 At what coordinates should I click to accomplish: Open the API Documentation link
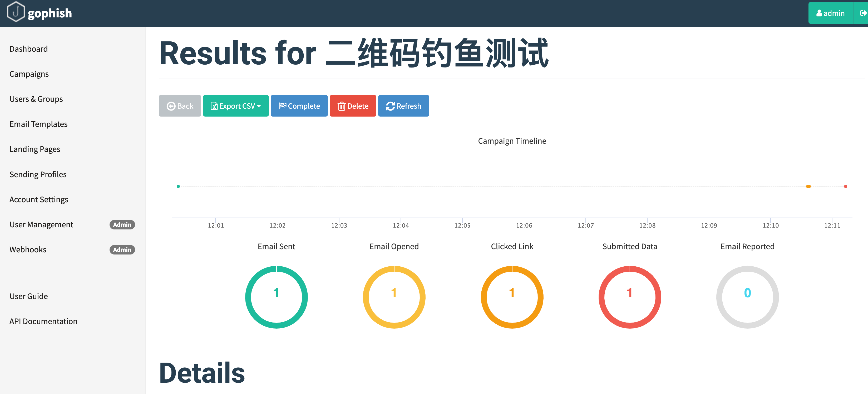pos(43,321)
